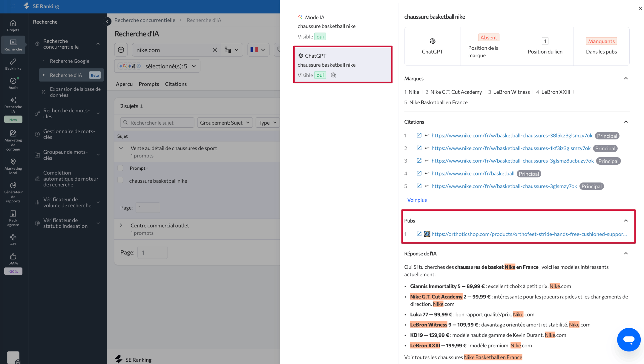This screenshot has width=644, height=364.
Task: Open Gestionnaire de mots-clés menu item
Action: pyautogui.click(x=69, y=134)
